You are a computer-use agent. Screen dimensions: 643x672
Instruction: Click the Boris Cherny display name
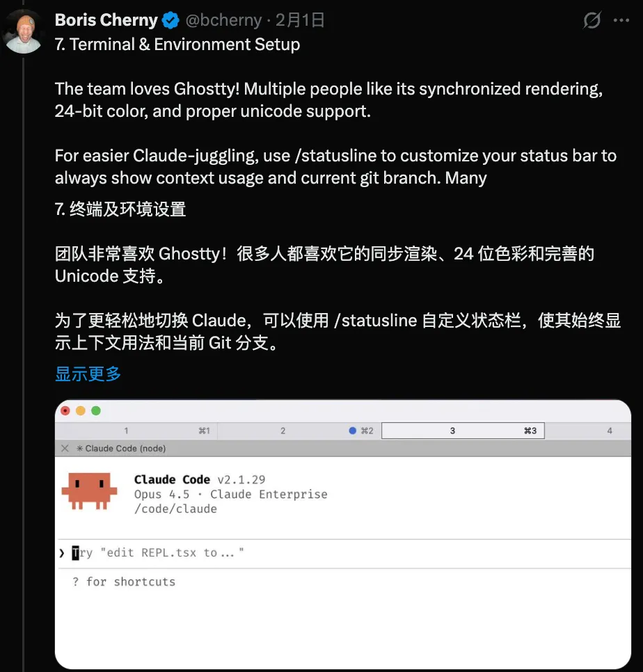coord(106,20)
